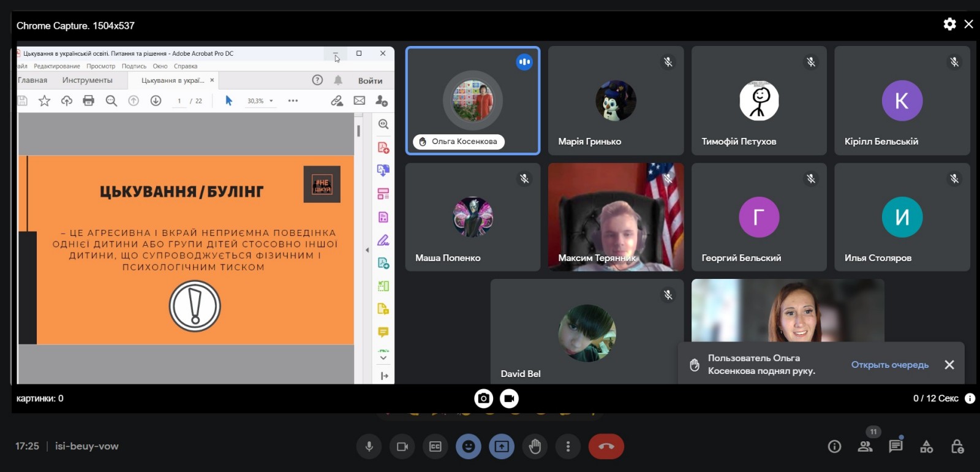The image size is (980, 472).
Task: Toggle the microphone on or off
Action: 369,446
